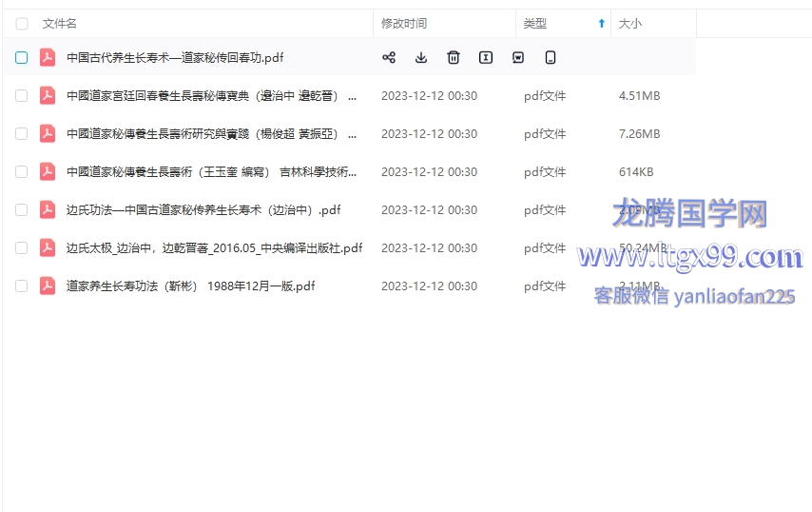Viewport: 812px width, 512px height.
Task: Click the PDF icon of 王玉奎 編寫 file
Action: [48, 172]
